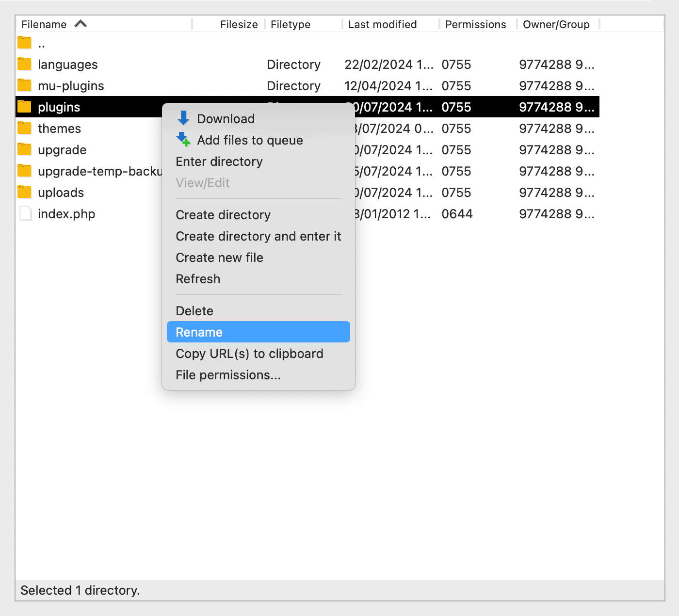The image size is (679, 616).
Task: Select the index.php file name
Action: [x=66, y=214]
